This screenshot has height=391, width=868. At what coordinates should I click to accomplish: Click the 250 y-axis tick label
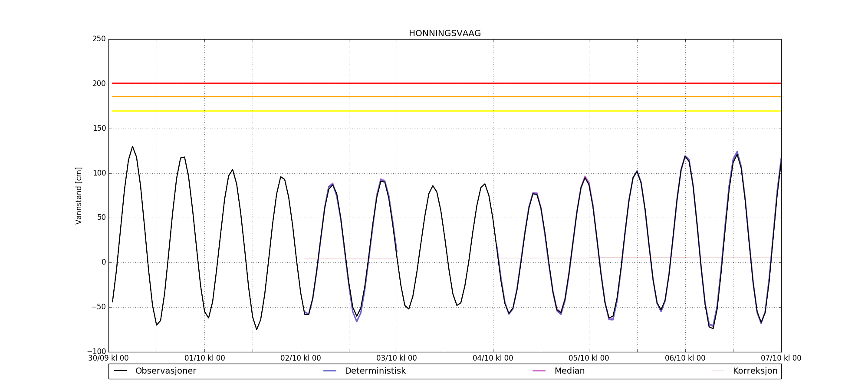coord(99,39)
